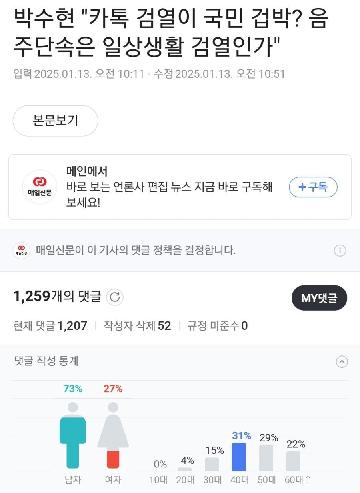Click the 매일신문 logo in subscription banner
360x493 pixels.
pos(39,187)
